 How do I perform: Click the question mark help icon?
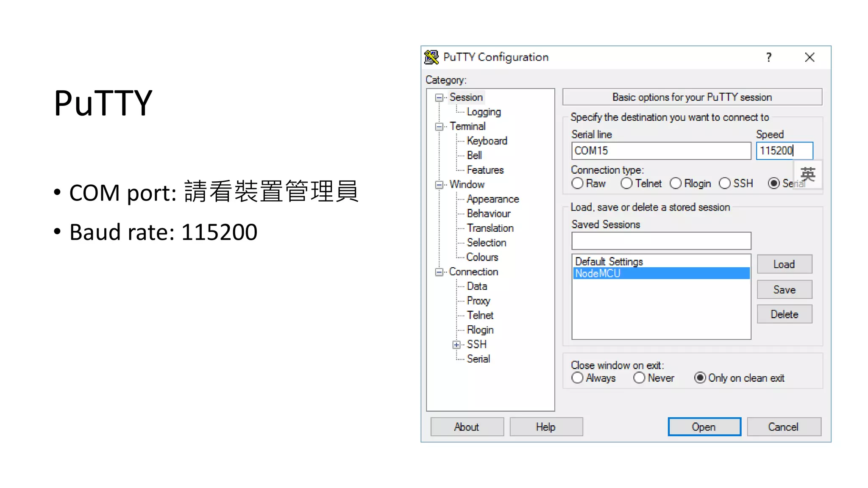point(769,57)
